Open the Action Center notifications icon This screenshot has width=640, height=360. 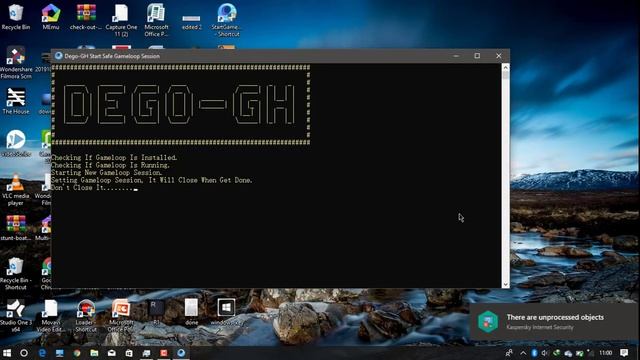click(624, 353)
